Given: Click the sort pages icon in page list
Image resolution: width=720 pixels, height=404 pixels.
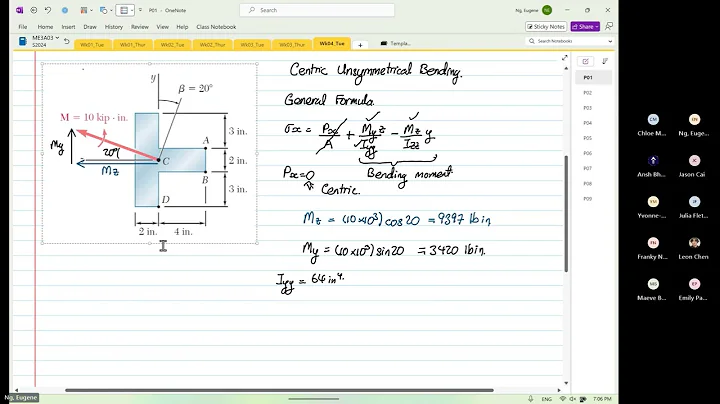Looking at the screenshot, I should 605,61.
